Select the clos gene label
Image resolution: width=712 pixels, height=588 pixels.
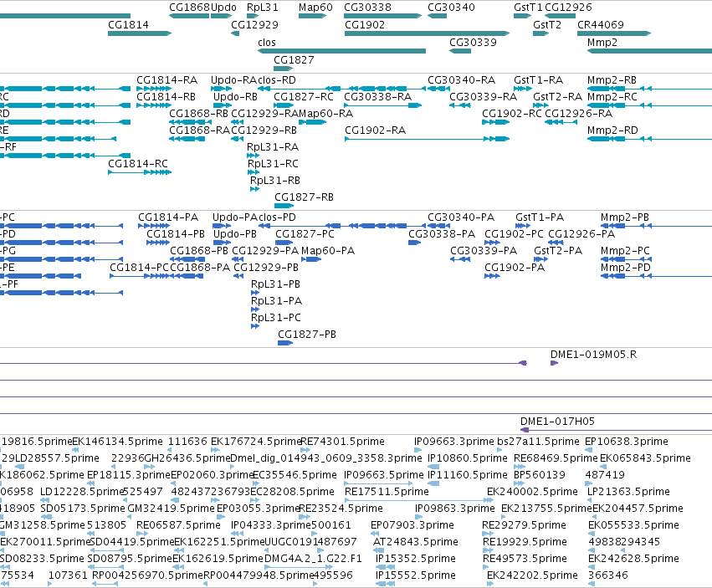coord(267,42)
